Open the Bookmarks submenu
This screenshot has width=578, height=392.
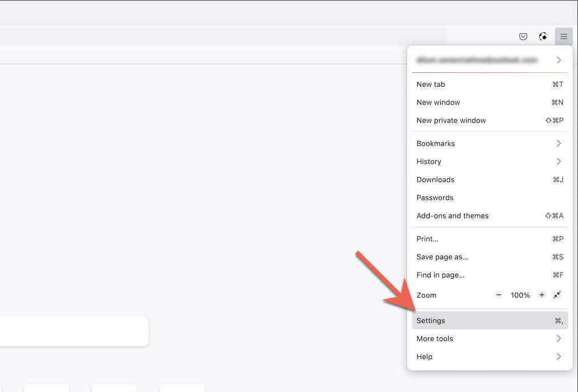coord(489,143)
